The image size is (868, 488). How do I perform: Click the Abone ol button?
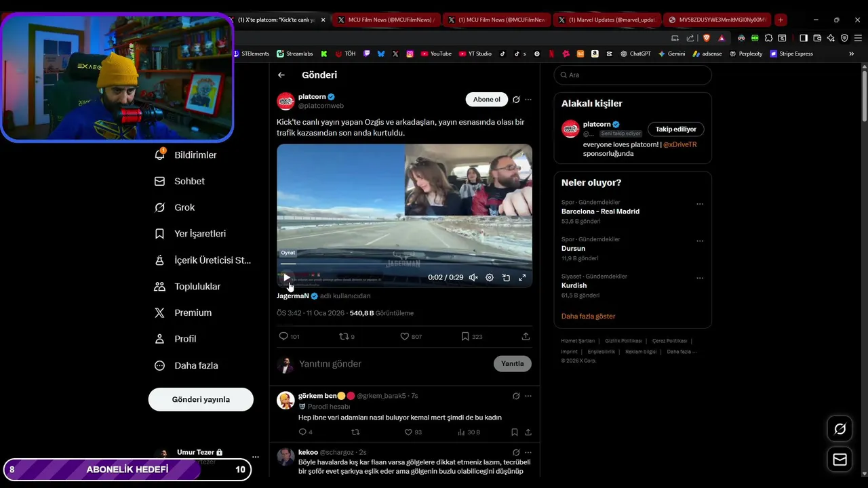coord(486,100)
